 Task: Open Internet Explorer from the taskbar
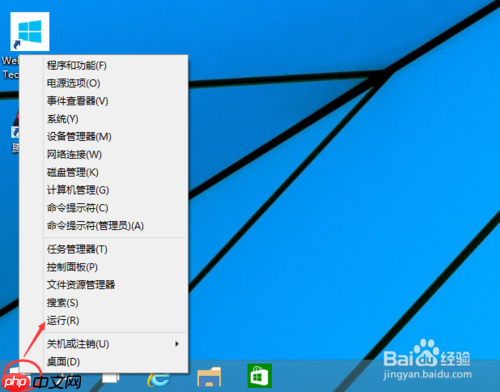click(x=159, y=379)
